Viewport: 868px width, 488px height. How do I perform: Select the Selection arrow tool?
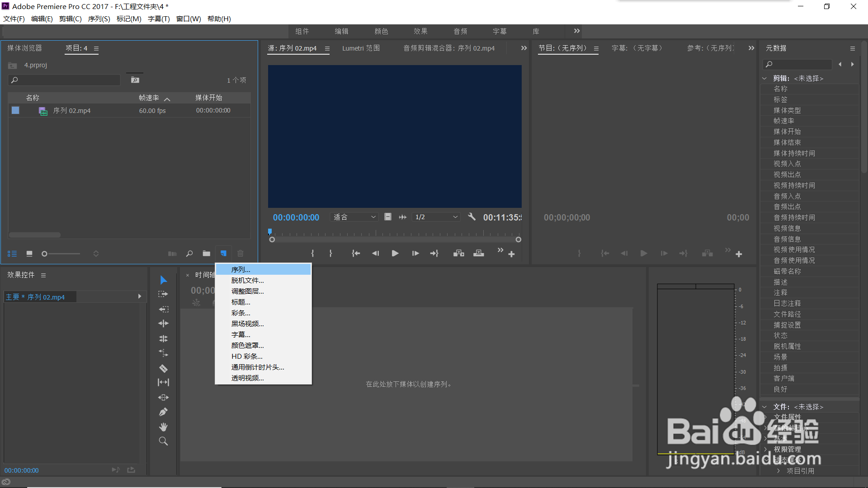tap(163, 280)
